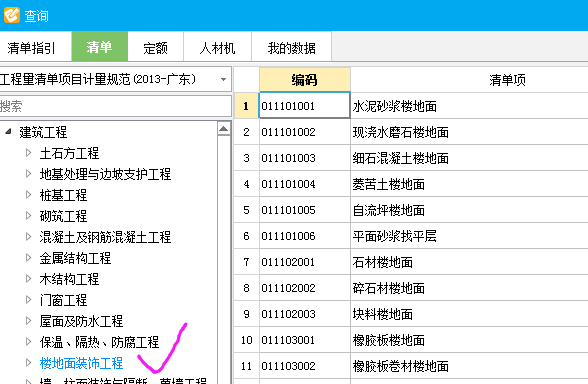The height and width of the screenshot is (384, 588).
Task: Expand 混凝土及钢筋混凝土工程 node
Action: (28, 237)
